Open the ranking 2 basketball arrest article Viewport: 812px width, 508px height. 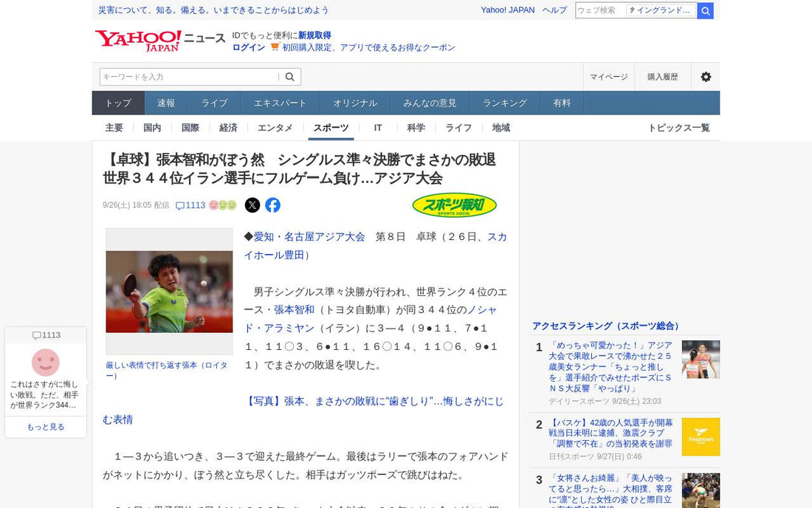click(x=610, y=433)
